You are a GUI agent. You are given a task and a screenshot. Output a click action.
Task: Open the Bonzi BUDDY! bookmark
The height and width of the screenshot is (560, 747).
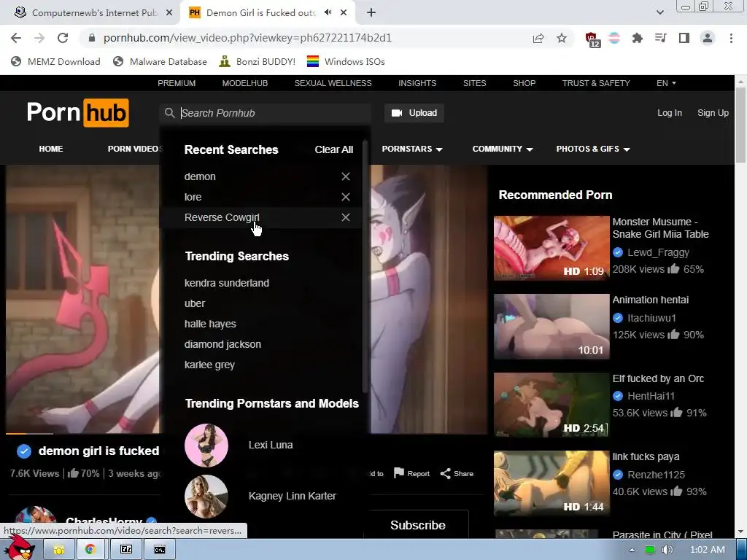[x=258, y=61]
